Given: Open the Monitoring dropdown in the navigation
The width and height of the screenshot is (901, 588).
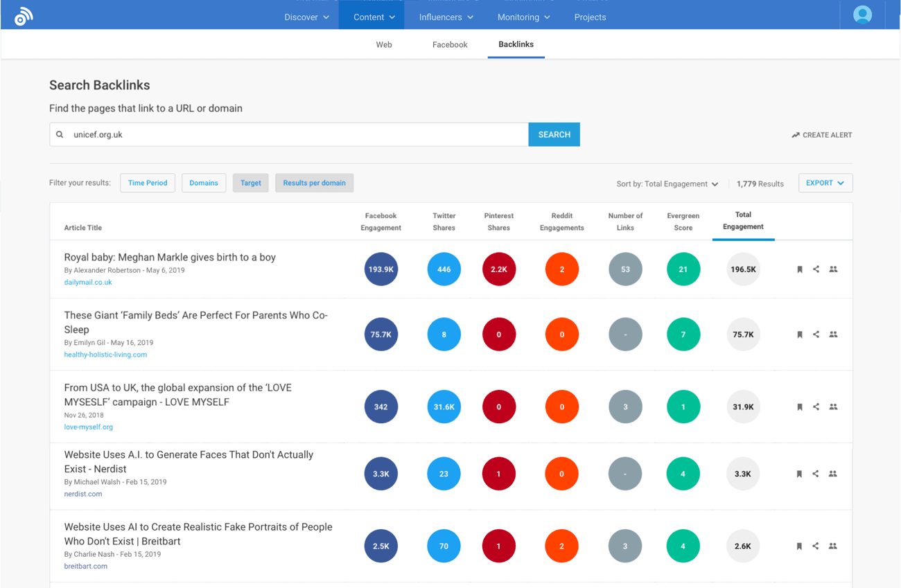Looking at the screenshot, I should coord(523,17).
